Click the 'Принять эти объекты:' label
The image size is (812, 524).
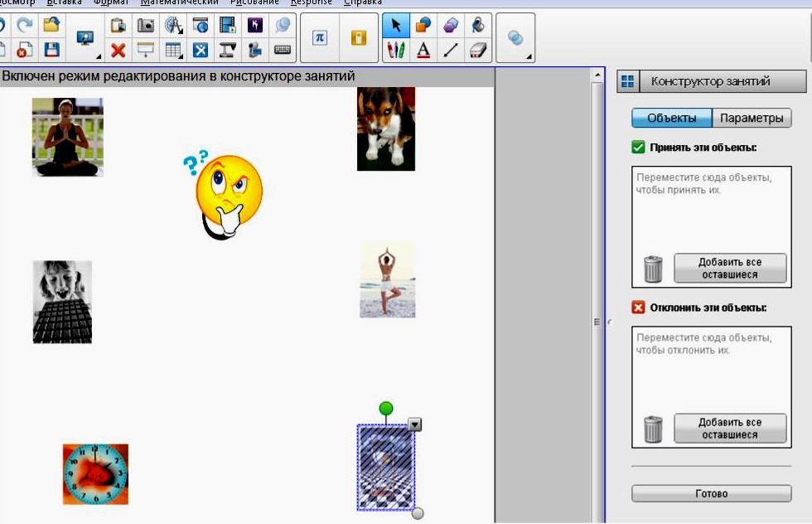tap(703, 148)
